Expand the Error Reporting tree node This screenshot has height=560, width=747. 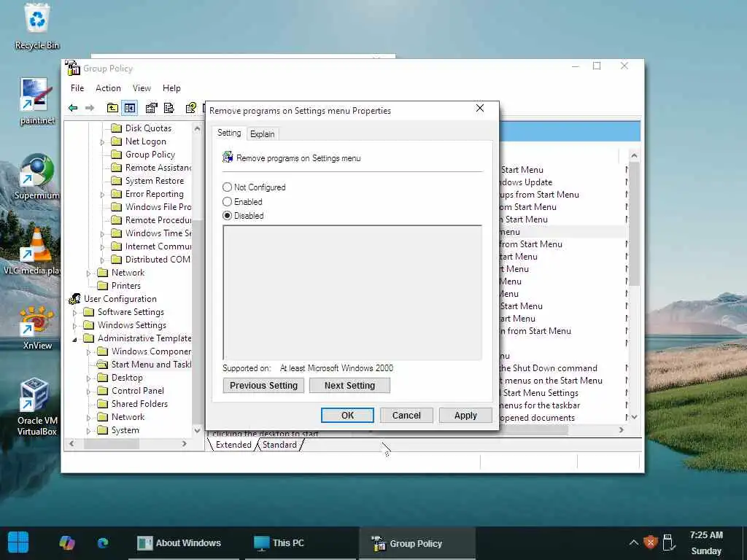[x=102, y=194]
